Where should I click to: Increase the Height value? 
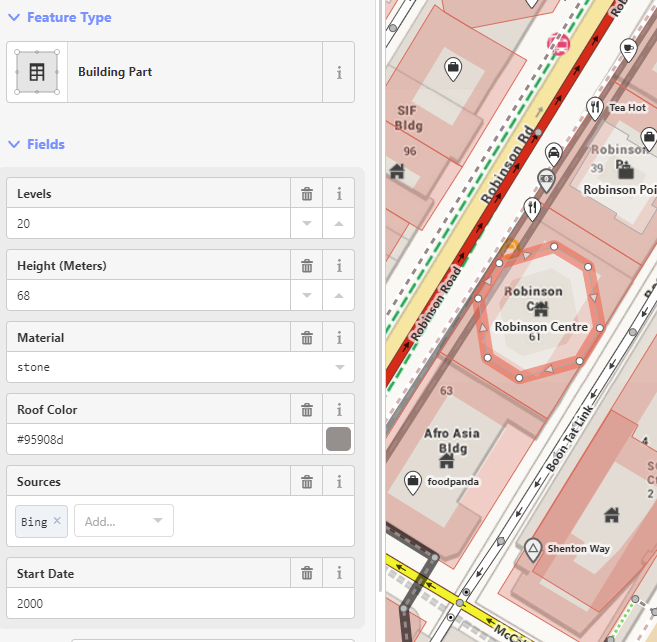tap(339, 295)
